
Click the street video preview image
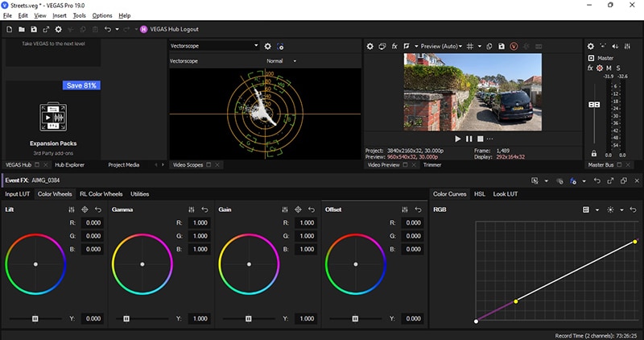[473, 92]
